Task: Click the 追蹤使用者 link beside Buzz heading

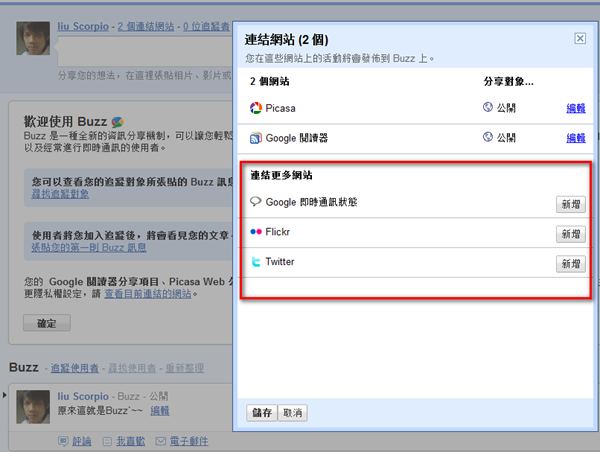Action: coord(75,368)
